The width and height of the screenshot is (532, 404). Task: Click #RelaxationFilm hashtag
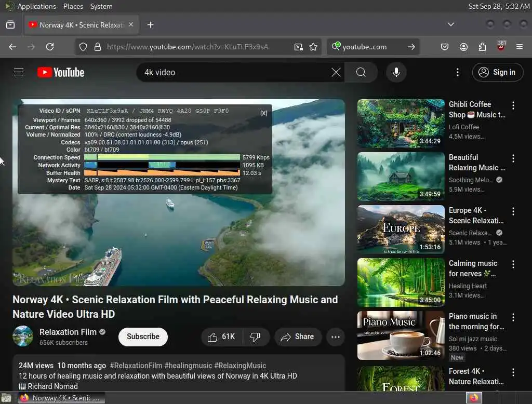(x=136, y=366)
